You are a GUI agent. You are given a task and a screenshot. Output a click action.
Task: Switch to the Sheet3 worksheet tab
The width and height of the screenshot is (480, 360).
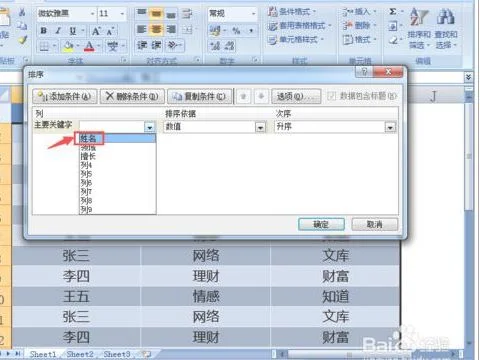tap(117, 354)
